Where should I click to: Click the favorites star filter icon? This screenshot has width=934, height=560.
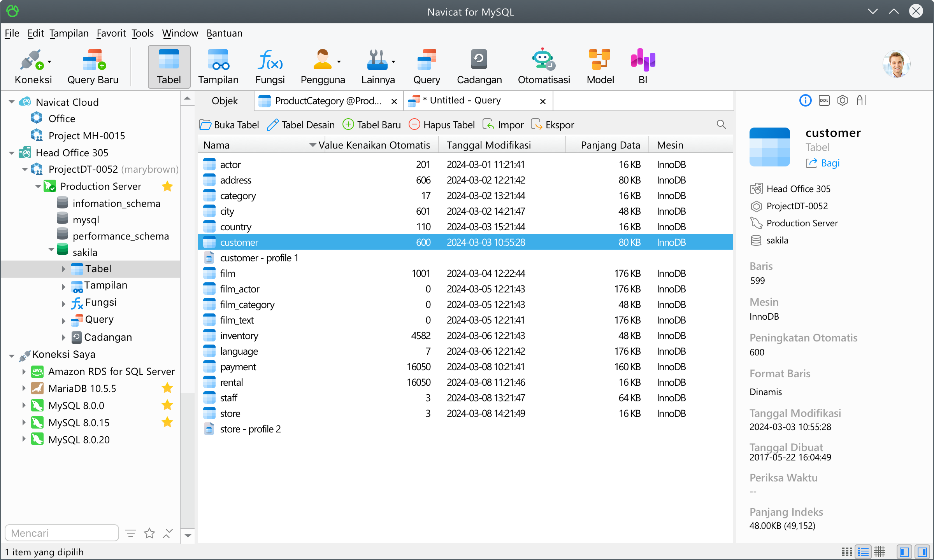coord(149,533)
